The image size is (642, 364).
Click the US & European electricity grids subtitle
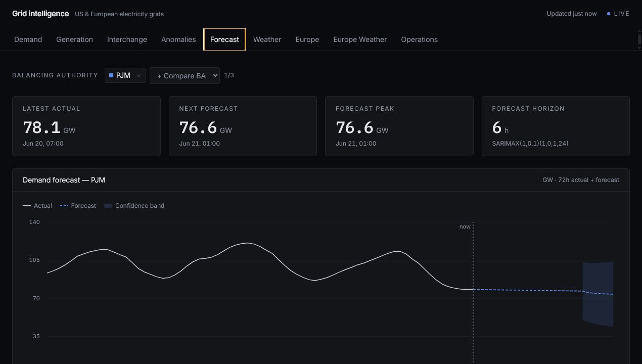[x=119, y=14]
